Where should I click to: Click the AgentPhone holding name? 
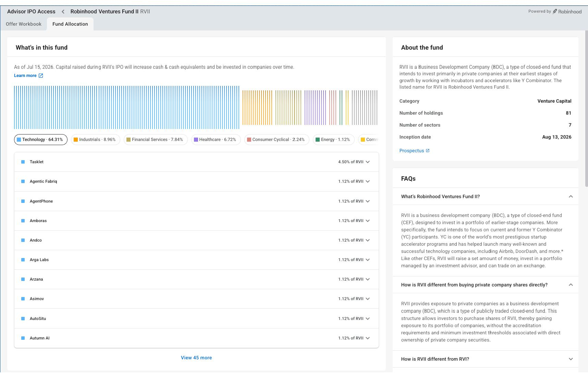[41, 201]
